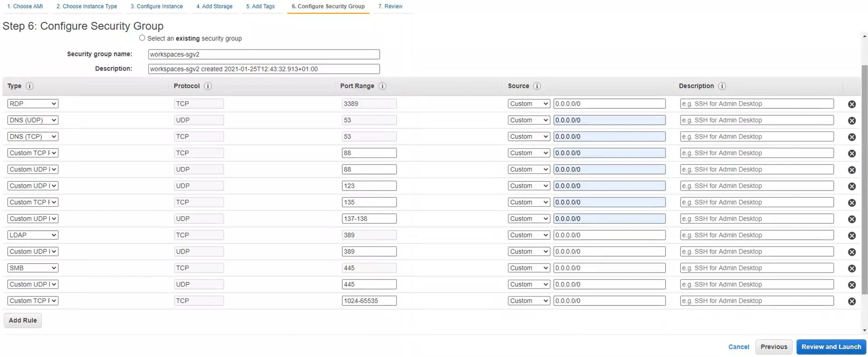Viewport: 868px width, 357px height.
Task: Click the Security group name field
Action: 264,54
